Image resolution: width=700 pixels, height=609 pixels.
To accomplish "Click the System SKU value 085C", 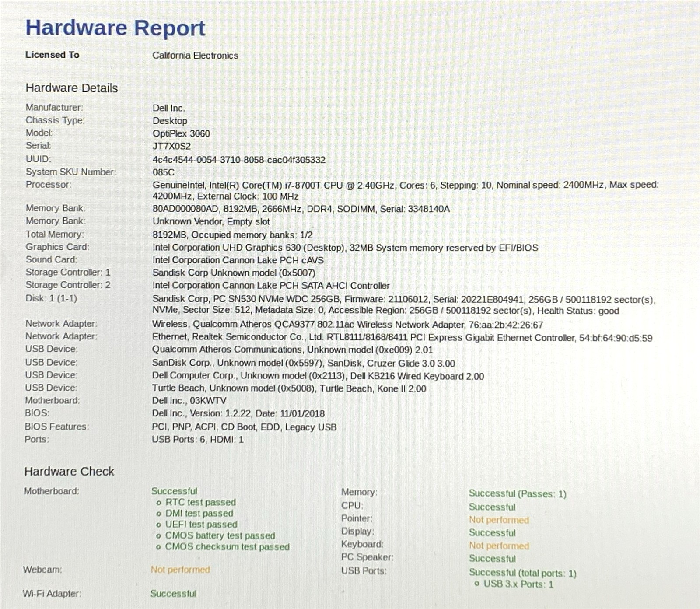I will pyautogui.click(x=163, y=172).
